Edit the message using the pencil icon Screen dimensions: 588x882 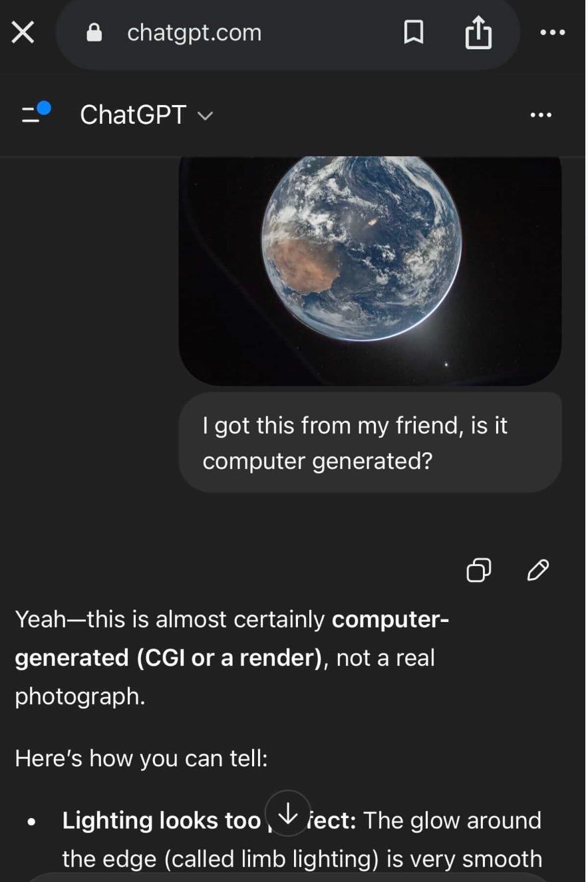[x=537, y=570]
